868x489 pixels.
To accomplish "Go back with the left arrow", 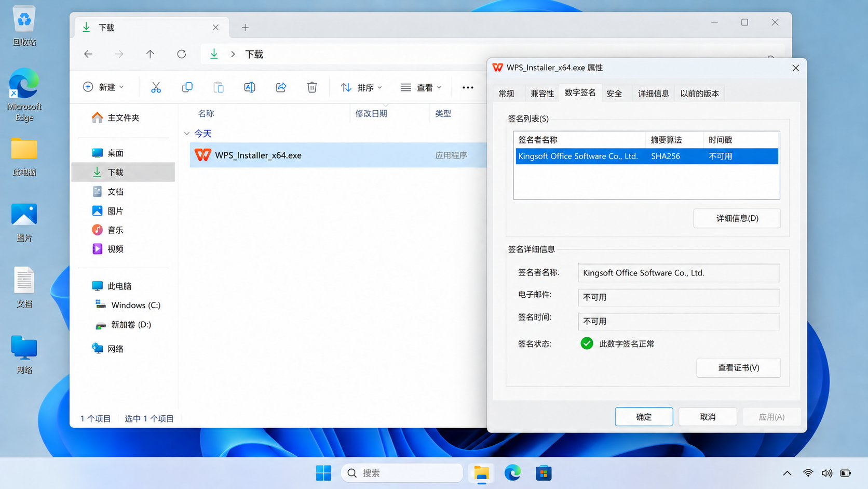I will tap(88, 54).
